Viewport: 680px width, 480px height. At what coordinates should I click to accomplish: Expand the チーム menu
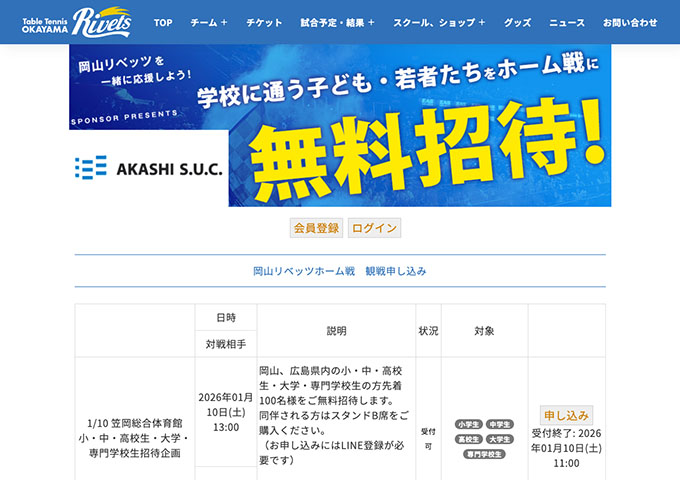[209, 23]
